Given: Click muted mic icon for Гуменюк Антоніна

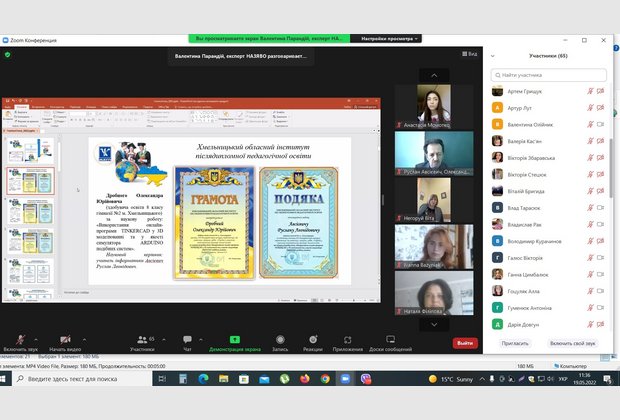Looking at the screenshot, I should click(x=590, y=308).
